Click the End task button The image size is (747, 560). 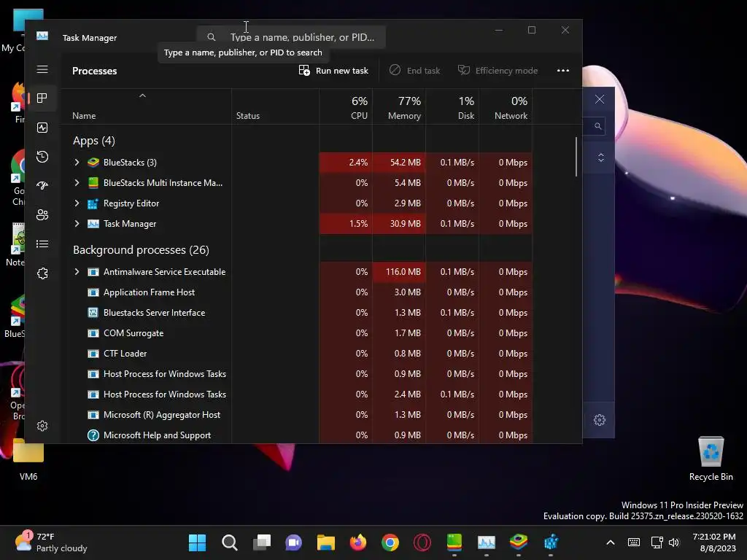point(414,71)
